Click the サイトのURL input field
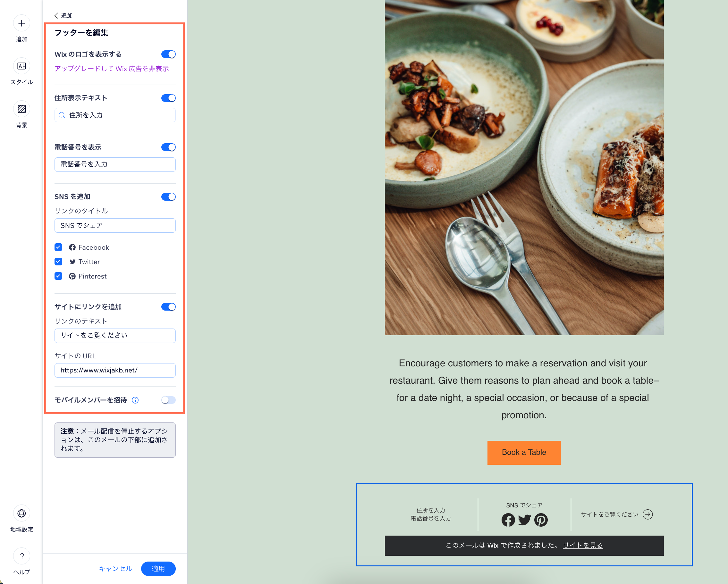The width and height of the screenshot is (728, 584). pyautogui.click(x=114, y=370)
